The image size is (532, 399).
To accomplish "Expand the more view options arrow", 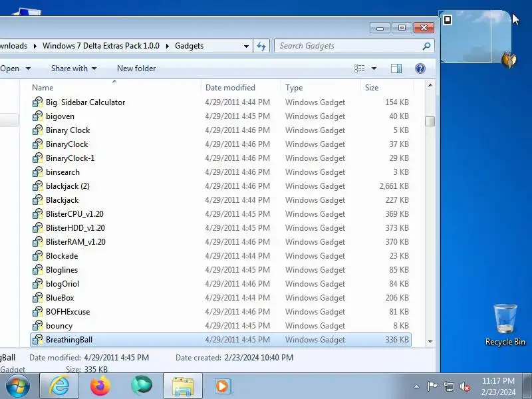I will pos(374,68).
